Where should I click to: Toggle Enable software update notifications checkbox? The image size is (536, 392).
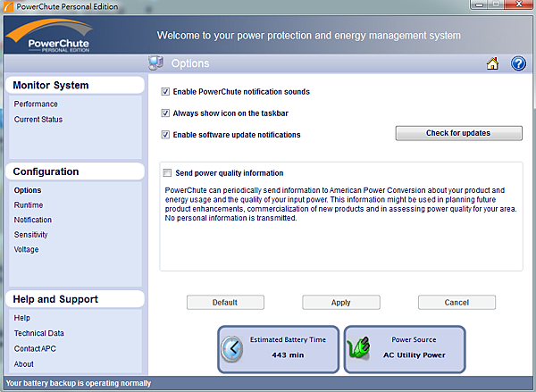pos(165,135)
